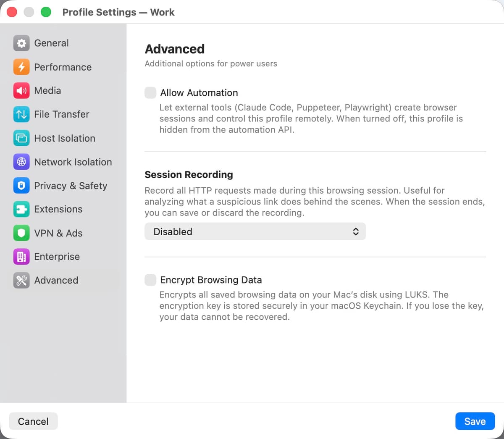Select the Advanced sidebar item
Image resolution: width=504 pixels, height=439 pixels.
63,280
